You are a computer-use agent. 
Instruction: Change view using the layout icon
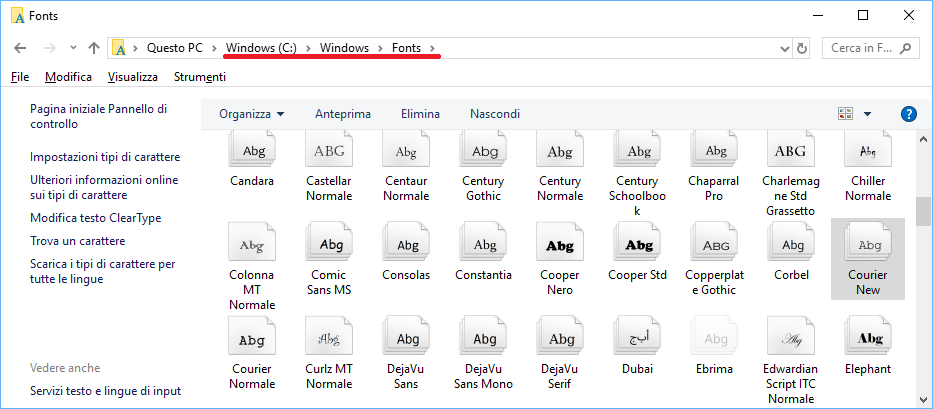[846, 114]
